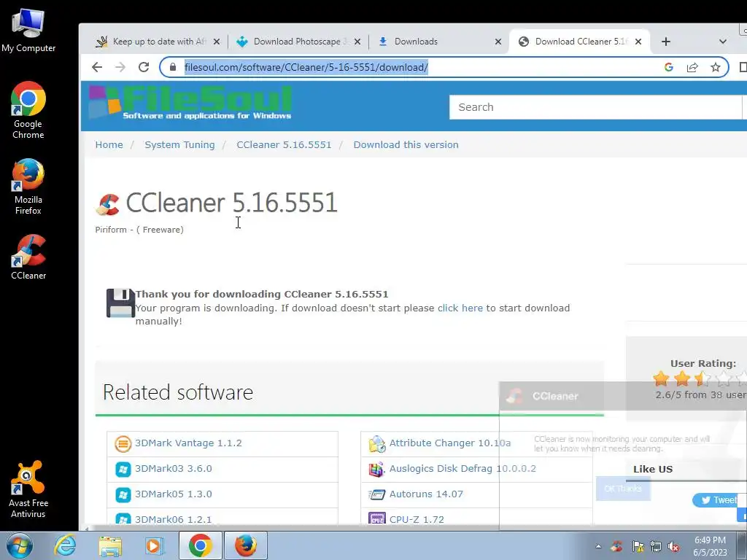Focus the FileSoul Search field
The width and height of the screenshot is (747, 560).
point(595,107)
